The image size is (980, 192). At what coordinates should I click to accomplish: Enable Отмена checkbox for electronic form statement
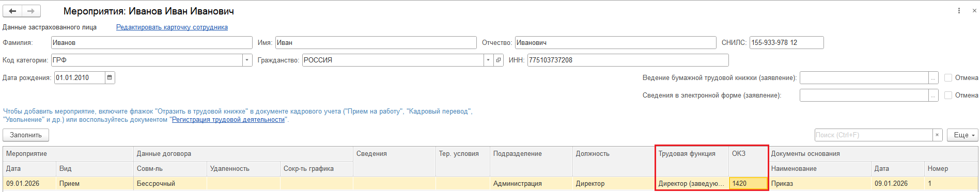[x=948, y=95]
